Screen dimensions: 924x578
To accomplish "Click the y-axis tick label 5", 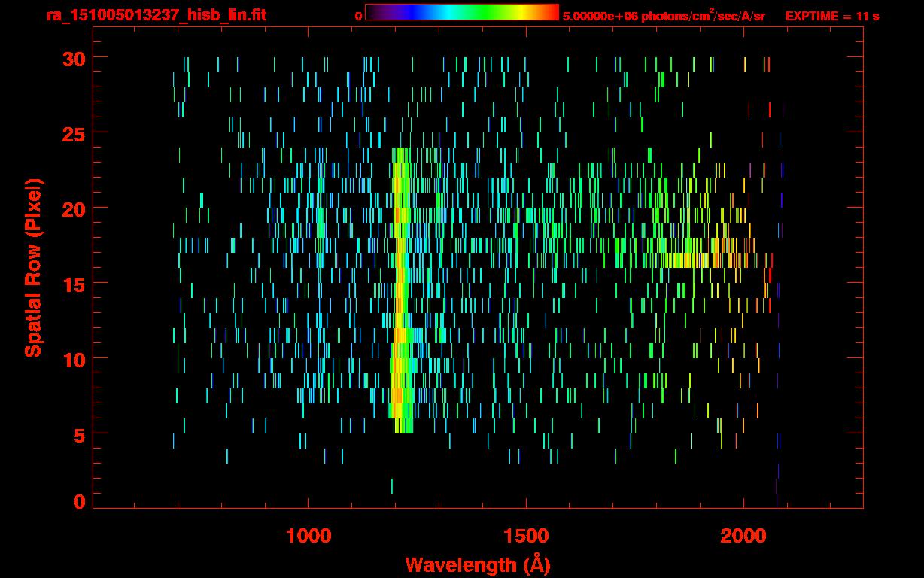I will [79, 434].
